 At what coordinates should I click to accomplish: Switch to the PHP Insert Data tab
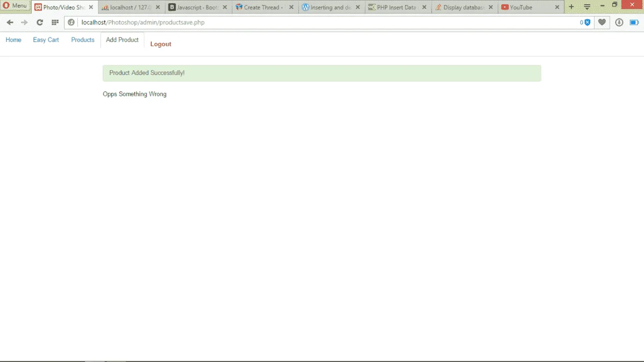(x=398, y=8)
